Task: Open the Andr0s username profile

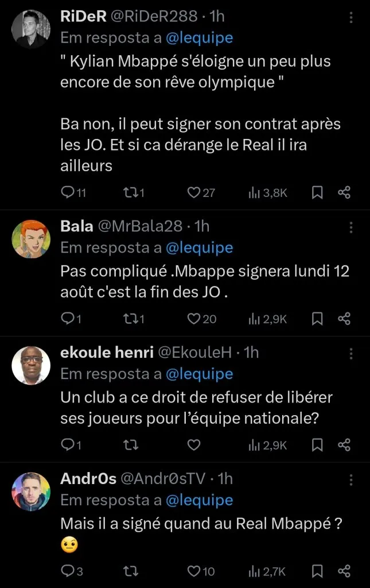Action: click(88, 478)
